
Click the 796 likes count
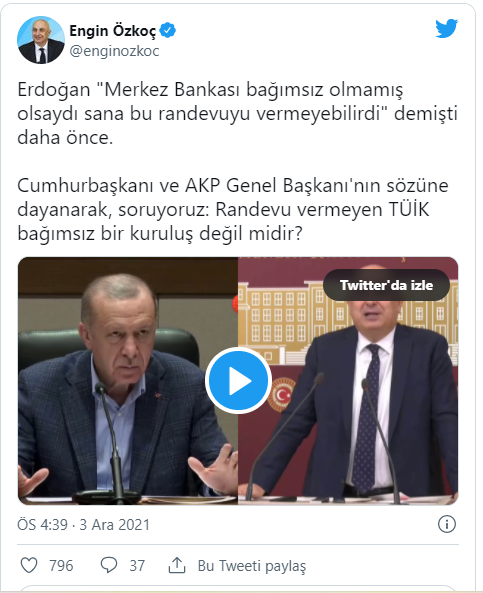(61, 566)
